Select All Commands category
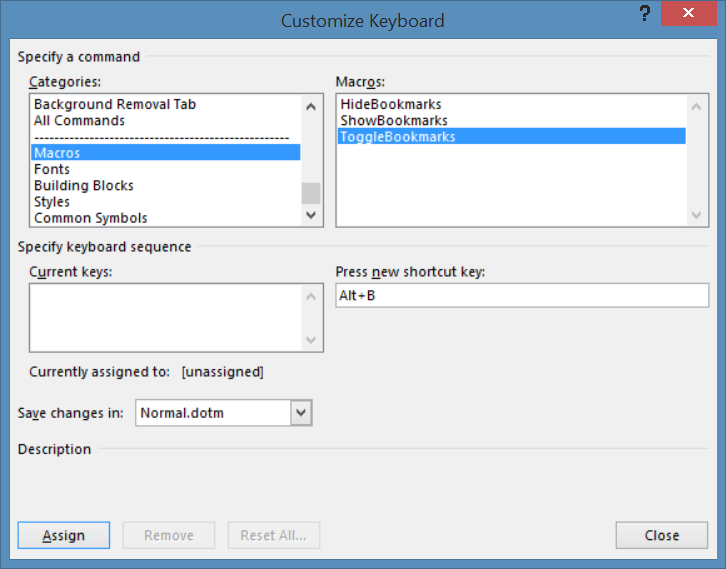 pyautogui.click(x=80, y=120)
